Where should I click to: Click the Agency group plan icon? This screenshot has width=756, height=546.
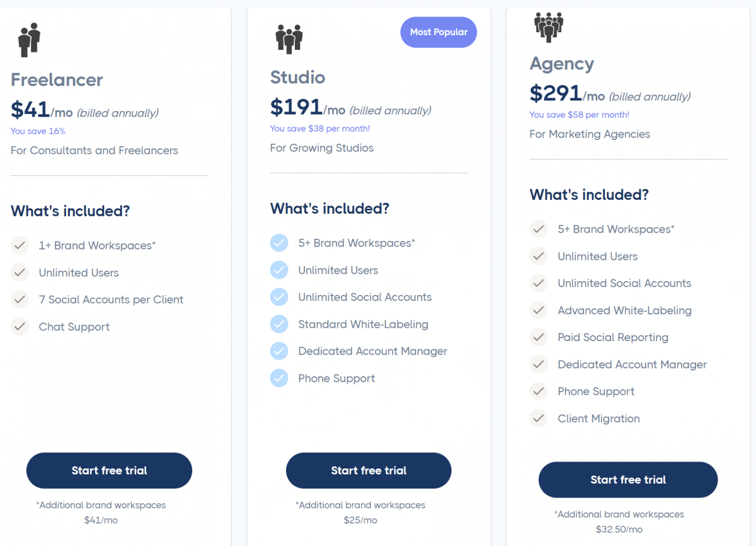(x=548, y=28)
